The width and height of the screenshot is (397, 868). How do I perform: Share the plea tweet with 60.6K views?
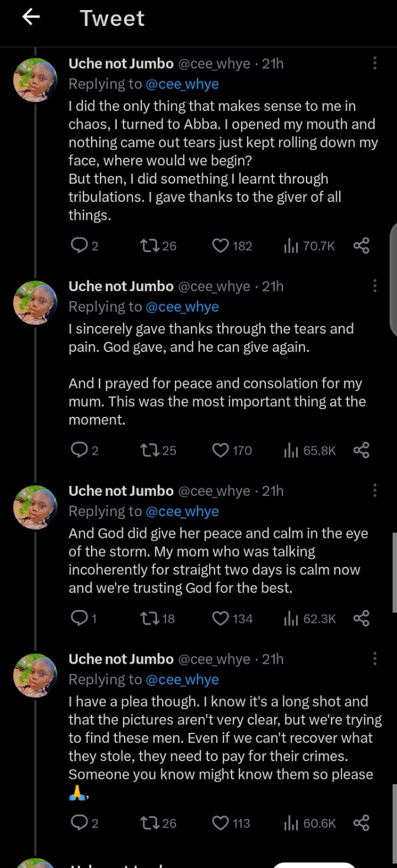tap(361, 823)
